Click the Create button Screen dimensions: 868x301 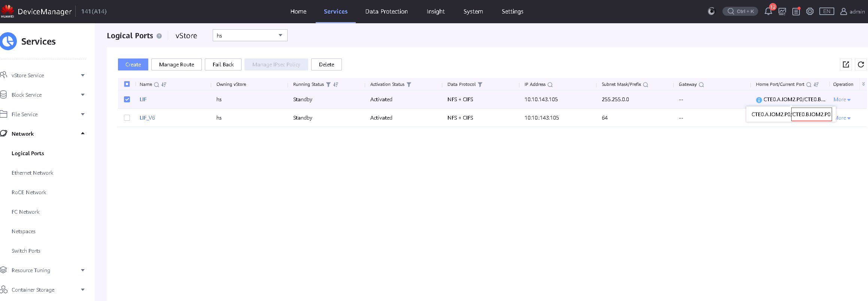133,64
